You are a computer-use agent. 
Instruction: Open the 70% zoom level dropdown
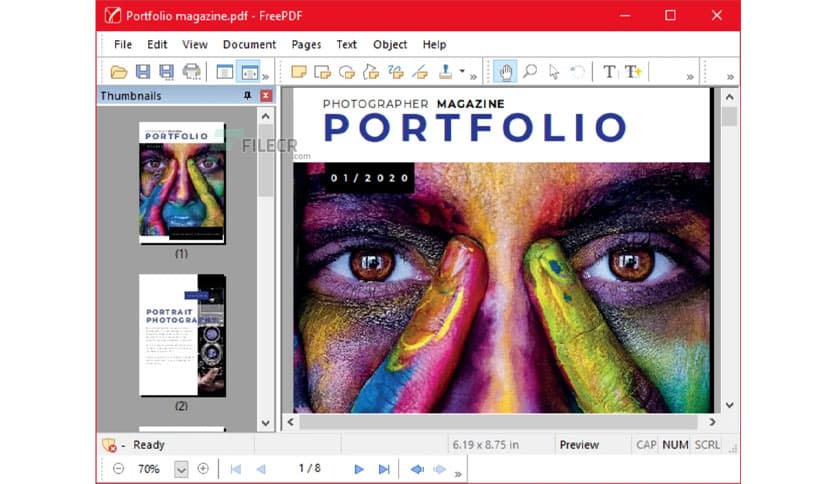tap(181, 468)
